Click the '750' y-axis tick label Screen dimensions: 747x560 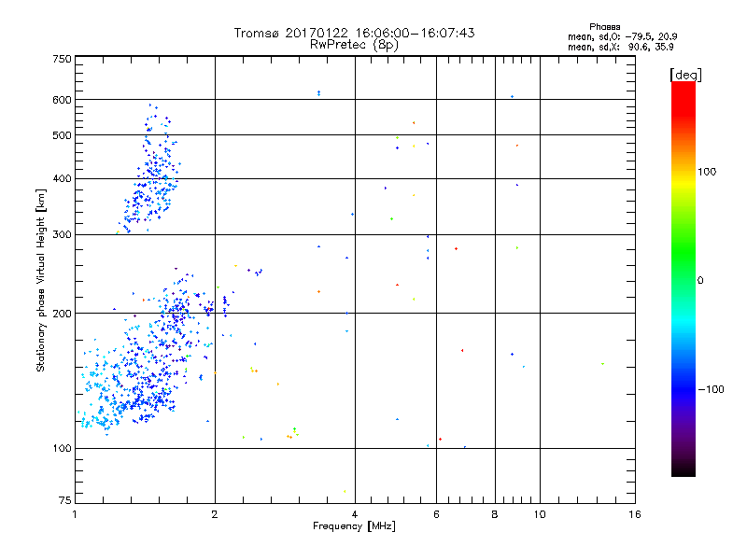click(x=62, y=59)
